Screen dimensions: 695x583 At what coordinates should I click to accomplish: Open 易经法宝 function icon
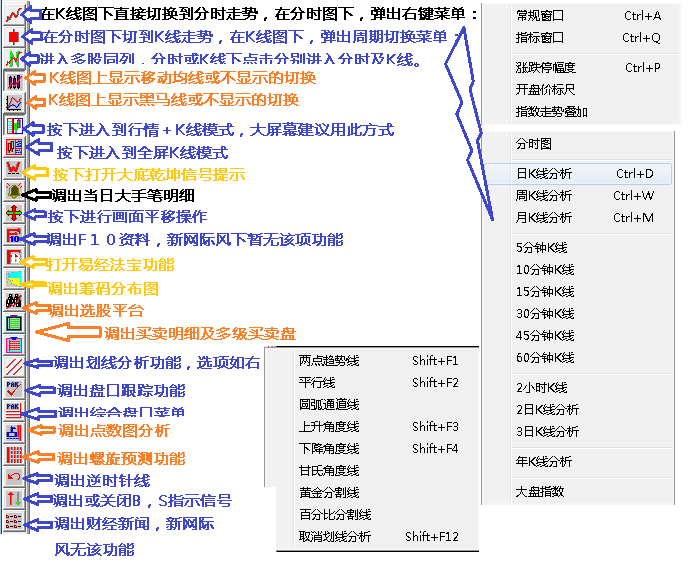pyautogui.click(x=14, y=258)
